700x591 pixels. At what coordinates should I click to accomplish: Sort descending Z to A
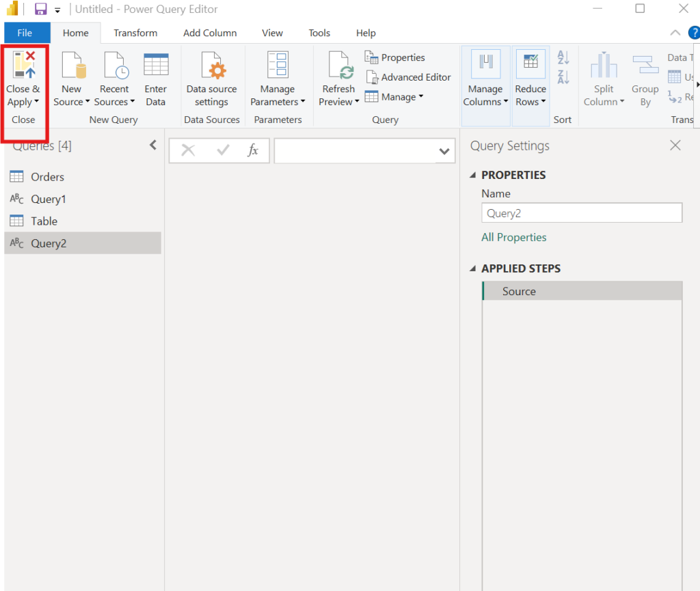563,77
